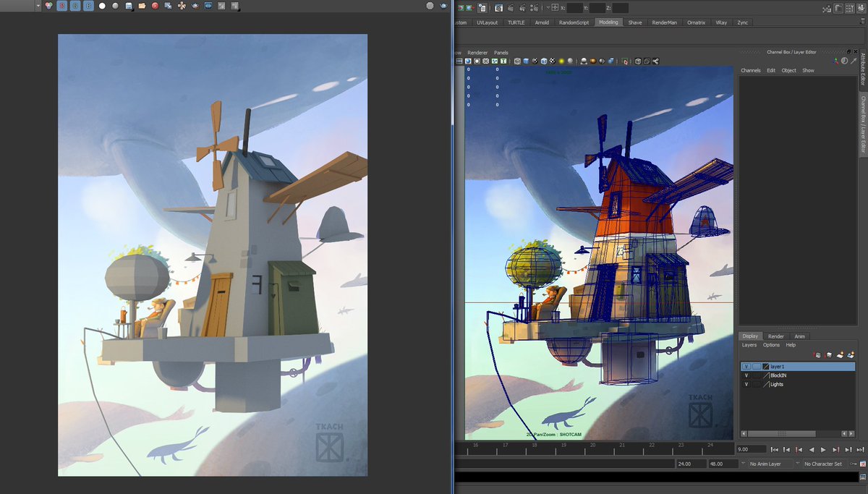Toggle wireframe cube shading in panel toolbar
This screenshot has height=494, width=868.
pyautogui.click(x=517, y=61)
